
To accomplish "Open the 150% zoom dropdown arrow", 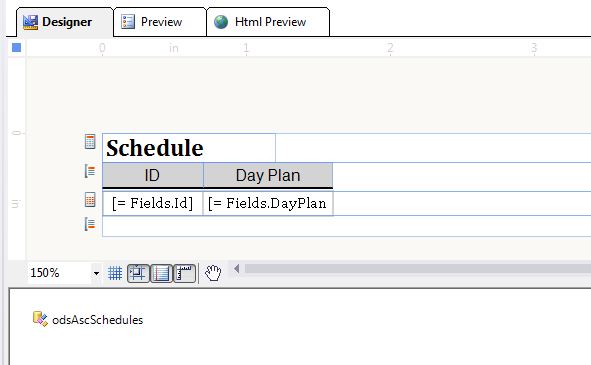I will click(96, 273).
